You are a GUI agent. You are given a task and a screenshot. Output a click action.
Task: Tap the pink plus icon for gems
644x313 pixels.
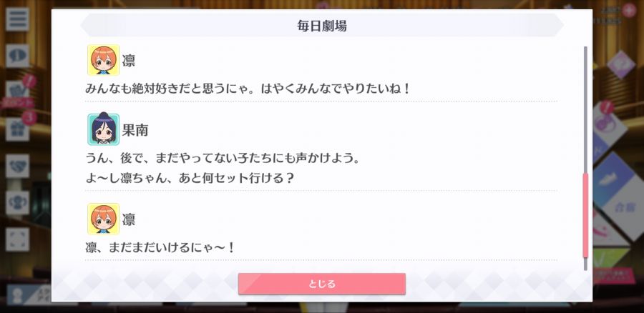629,10
